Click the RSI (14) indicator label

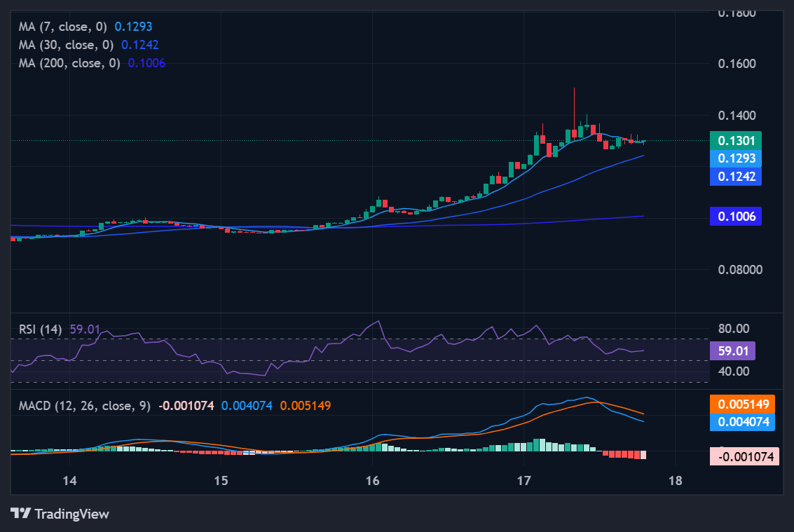click(41, 329)
